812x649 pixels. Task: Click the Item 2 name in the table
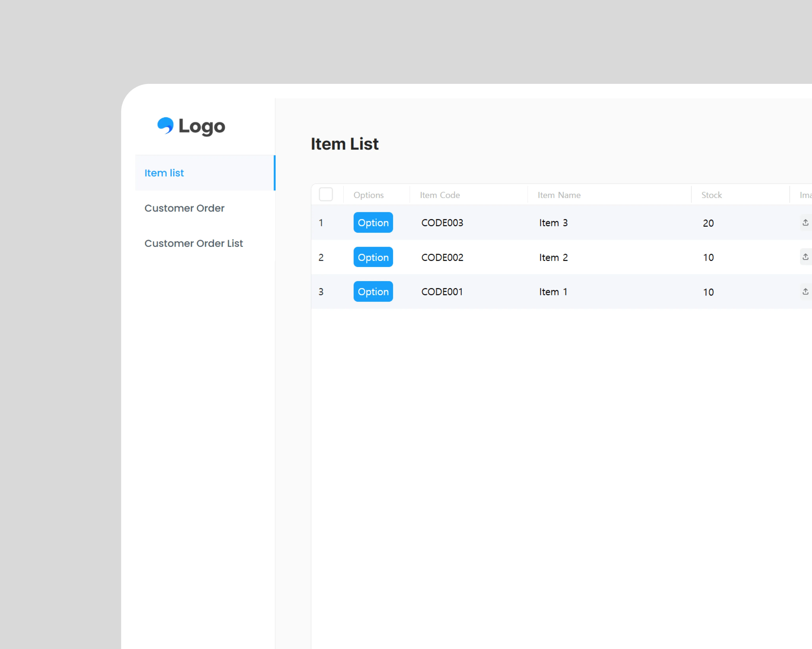click(x=553, y=257)
